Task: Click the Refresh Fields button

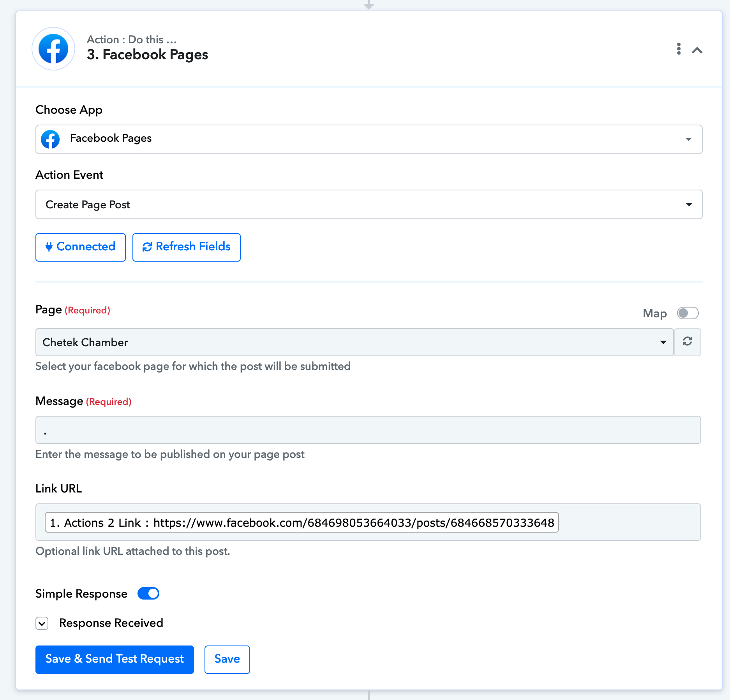Action: [x=187, y=247]
